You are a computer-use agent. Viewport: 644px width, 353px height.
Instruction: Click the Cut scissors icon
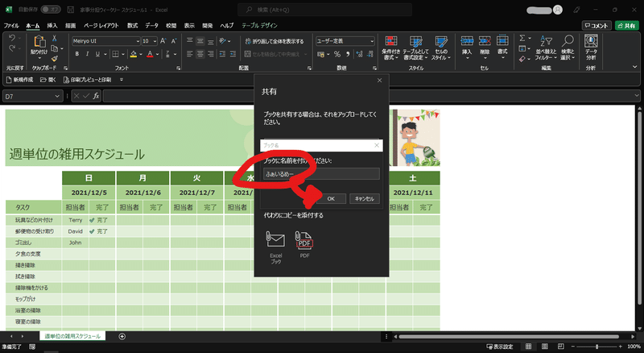(54, 38)
